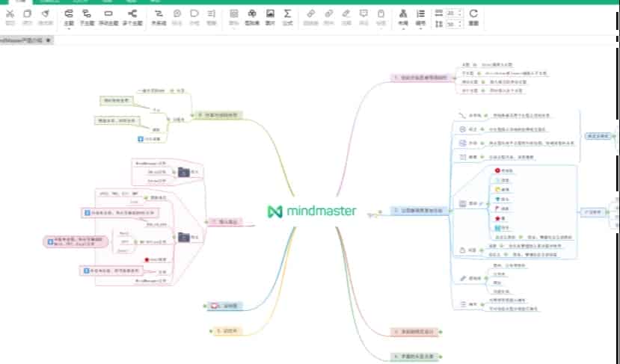Click the vertical spacing icon
The width and height of the screenshot is (620, 364).
[438, 24]
